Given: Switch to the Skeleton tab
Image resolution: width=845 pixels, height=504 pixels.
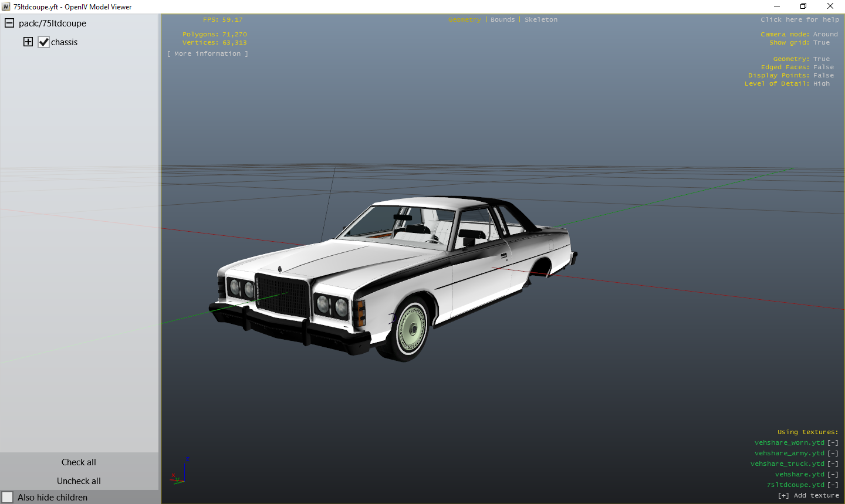Looking at the screenshot, I should (x=540, y=19).
